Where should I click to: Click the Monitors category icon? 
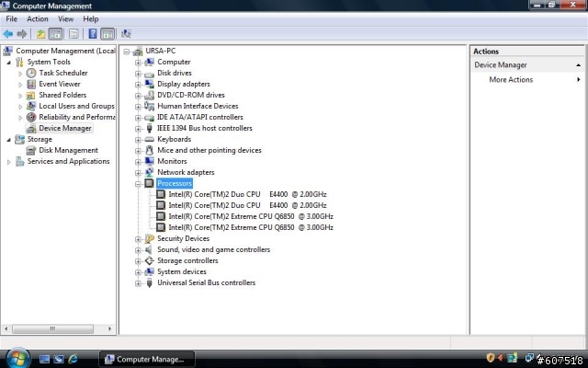(149, 162)
